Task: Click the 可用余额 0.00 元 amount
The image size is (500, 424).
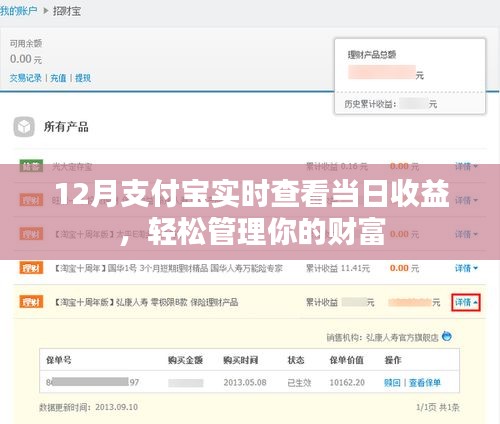Action: click(26, 59)
